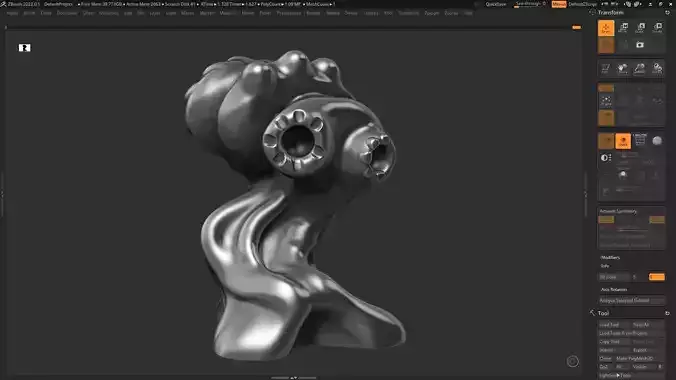This screenshot has height=380, width=676.
Task: Expand the Info section
Action: coord(605,266)
